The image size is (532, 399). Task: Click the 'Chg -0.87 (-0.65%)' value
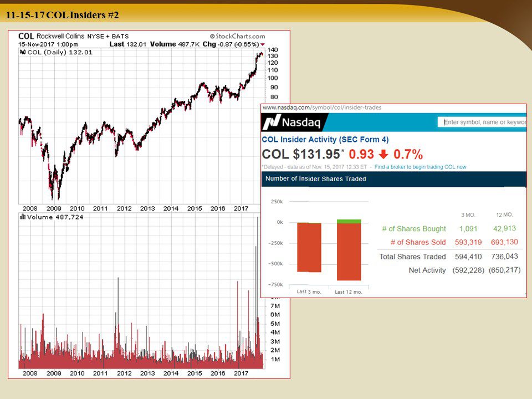click(231, 44)
